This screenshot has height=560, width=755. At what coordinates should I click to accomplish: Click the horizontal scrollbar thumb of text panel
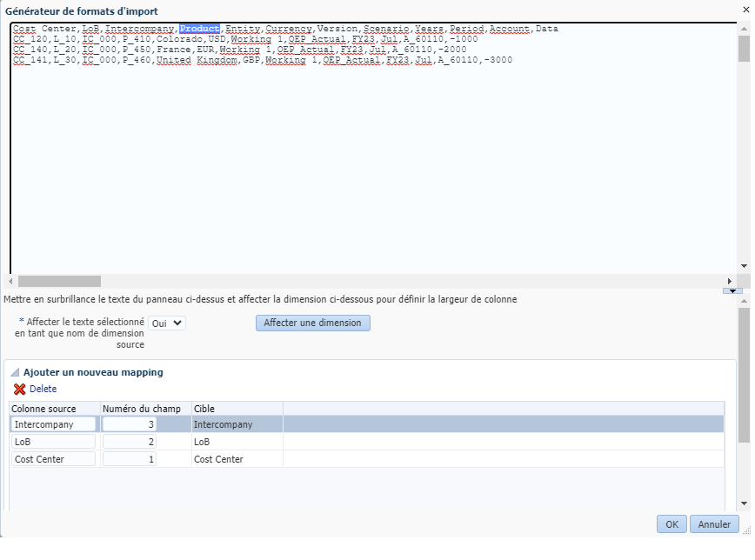pyautogui.click(x=59, y=281)
